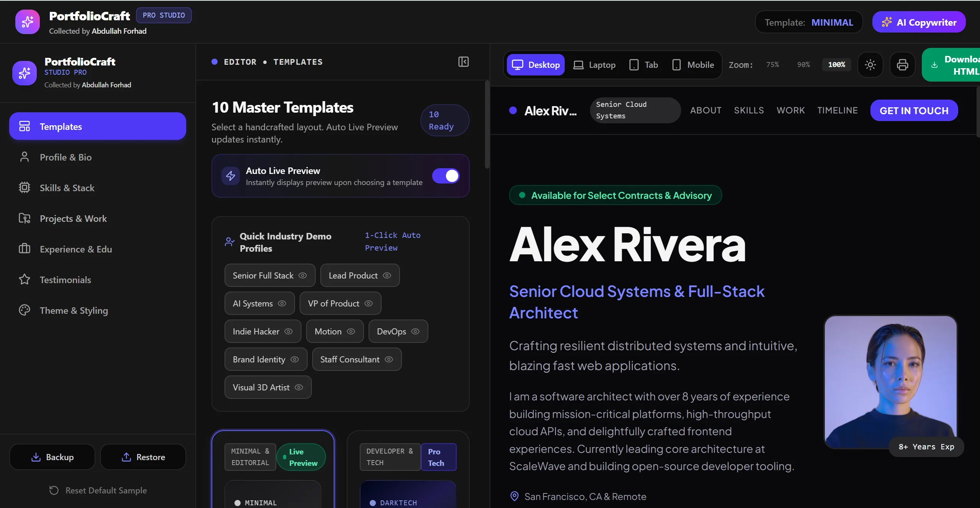The image size is (980, 508).
Task: Click the Restore button
Action: tap(143, 457)
